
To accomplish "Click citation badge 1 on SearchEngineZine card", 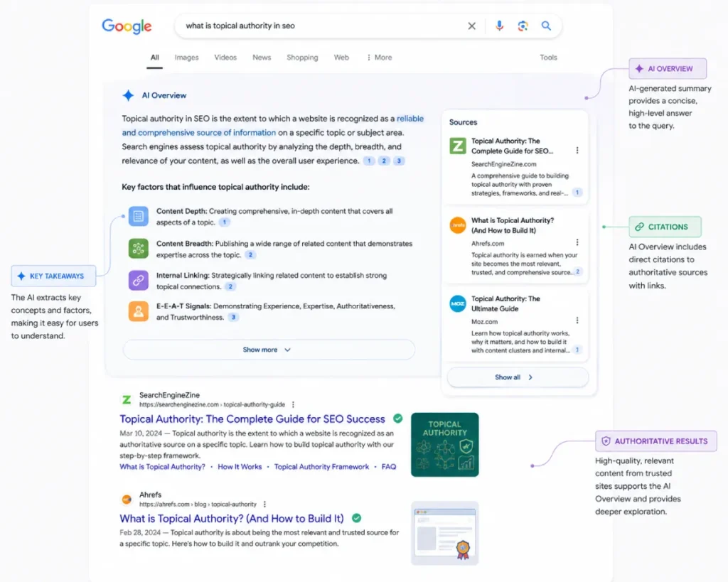I will pyautogui.click(x=577, y=192).
